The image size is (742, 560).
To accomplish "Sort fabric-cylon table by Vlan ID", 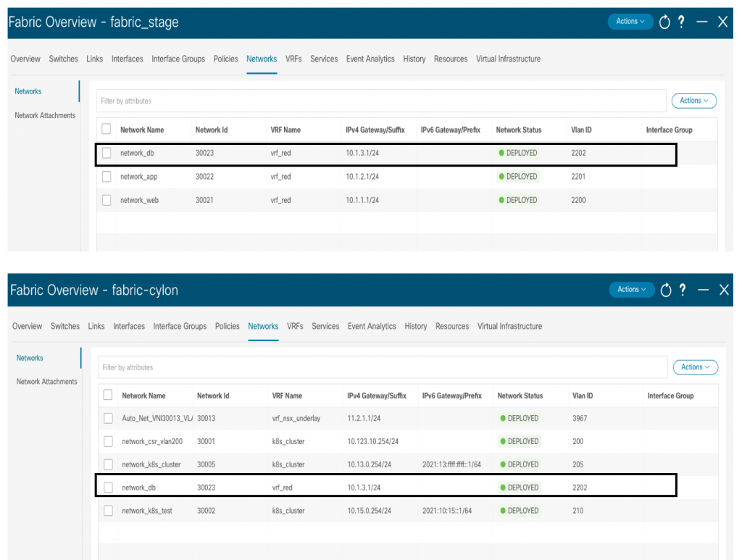I will pos(583,396).
